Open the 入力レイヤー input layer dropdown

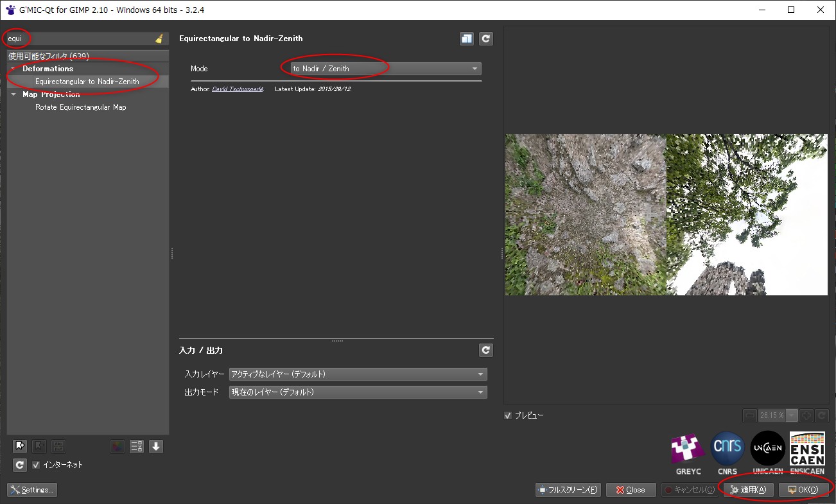[358, 374]
